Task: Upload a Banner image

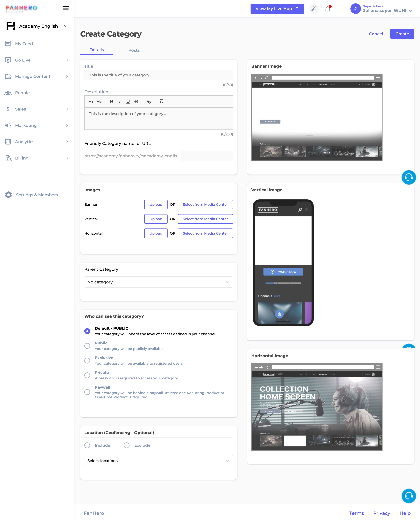Action: click(156, 205)
